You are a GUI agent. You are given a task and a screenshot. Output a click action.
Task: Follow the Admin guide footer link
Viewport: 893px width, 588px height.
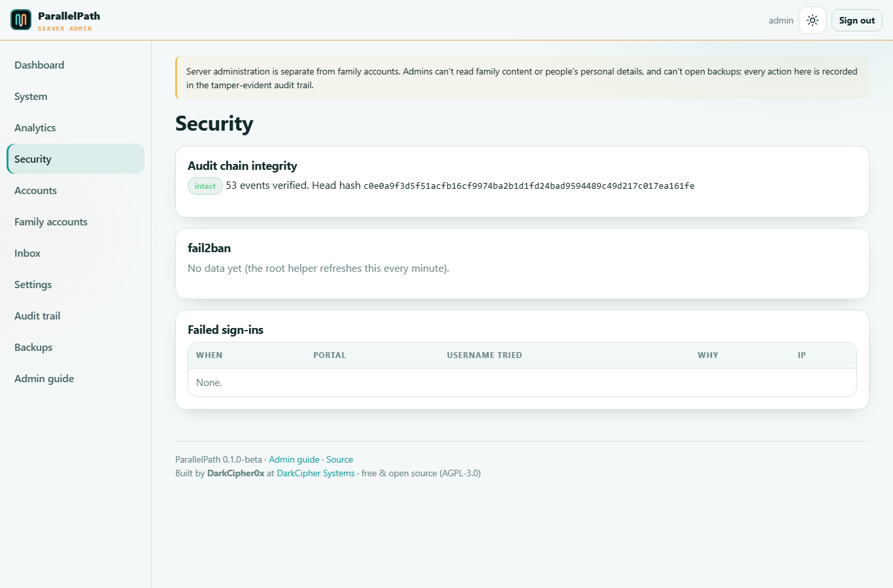coord(294,459)
